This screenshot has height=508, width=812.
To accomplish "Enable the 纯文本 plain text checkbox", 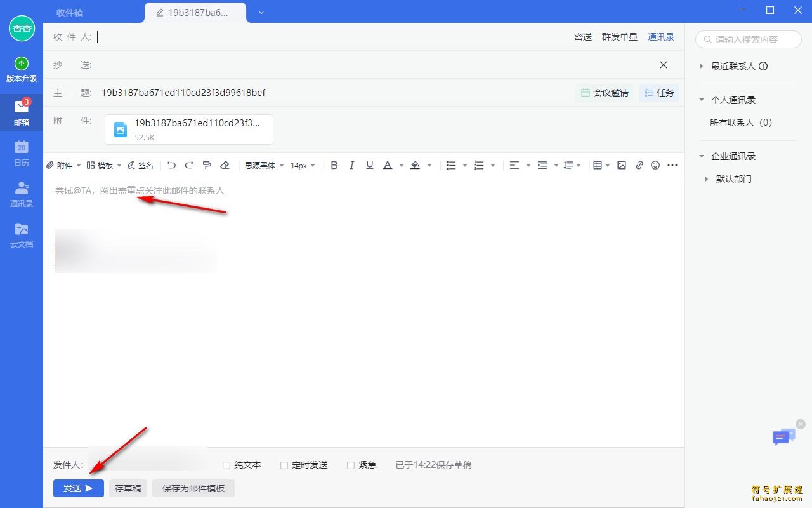I will pos(226,465).
